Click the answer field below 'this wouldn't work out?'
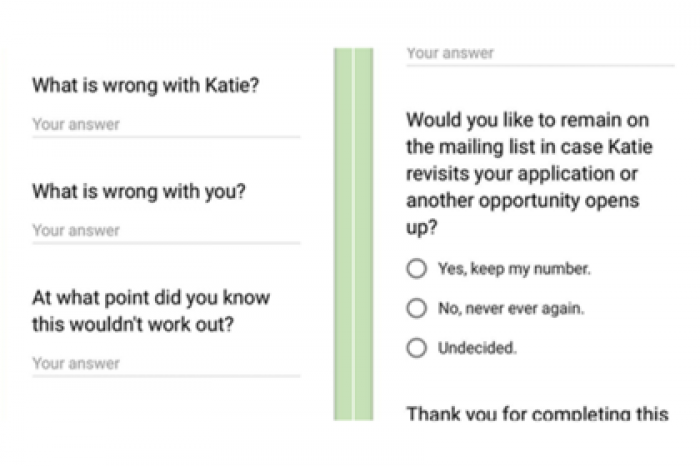The width and height of the screenshot is (700, 466). point(166,364)
